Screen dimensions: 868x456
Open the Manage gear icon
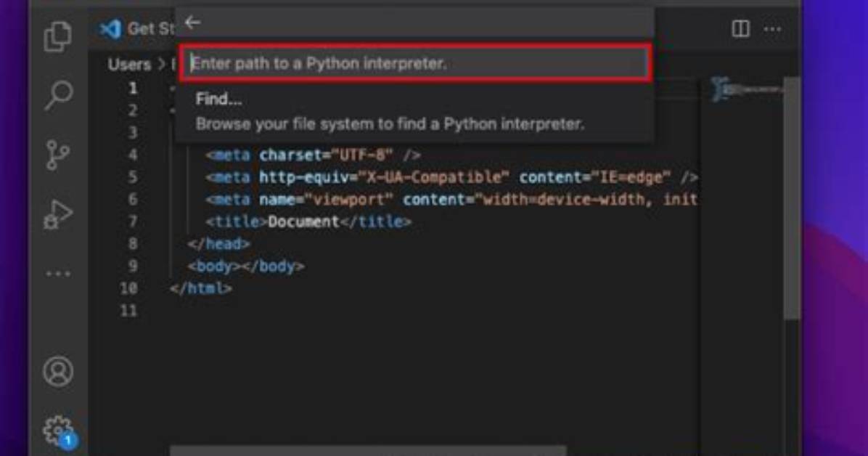(x=59, y=431)
